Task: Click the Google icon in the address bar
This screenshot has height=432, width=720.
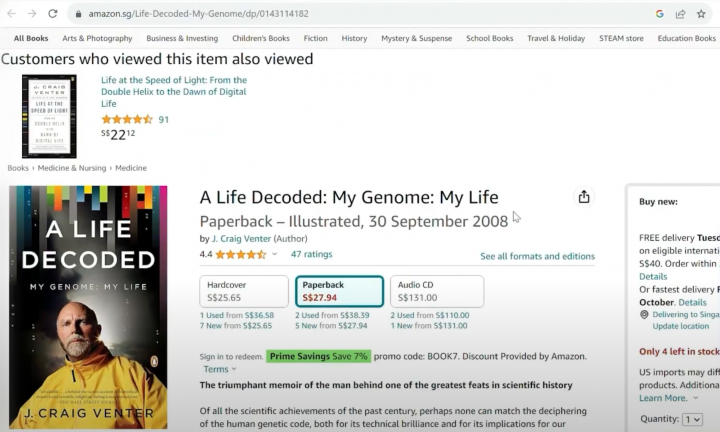Action: point(660,14)
